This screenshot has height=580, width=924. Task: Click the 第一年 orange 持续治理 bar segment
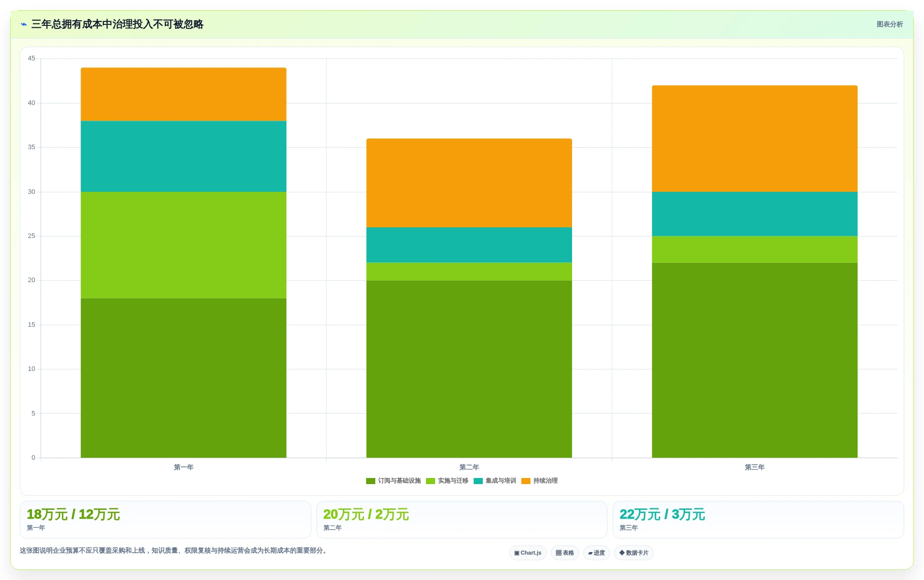click(184, 94)
